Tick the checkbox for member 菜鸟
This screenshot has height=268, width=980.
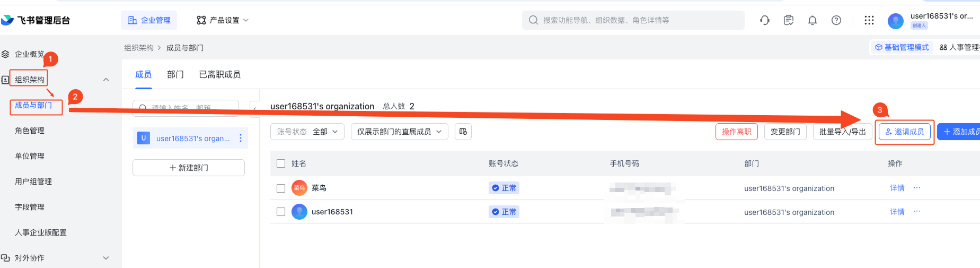coord(281,188)
